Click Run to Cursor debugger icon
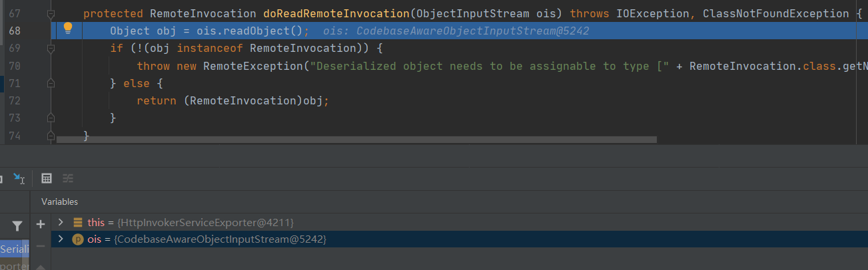This screenshot has height=270, width=868. (x=19, y=178)
